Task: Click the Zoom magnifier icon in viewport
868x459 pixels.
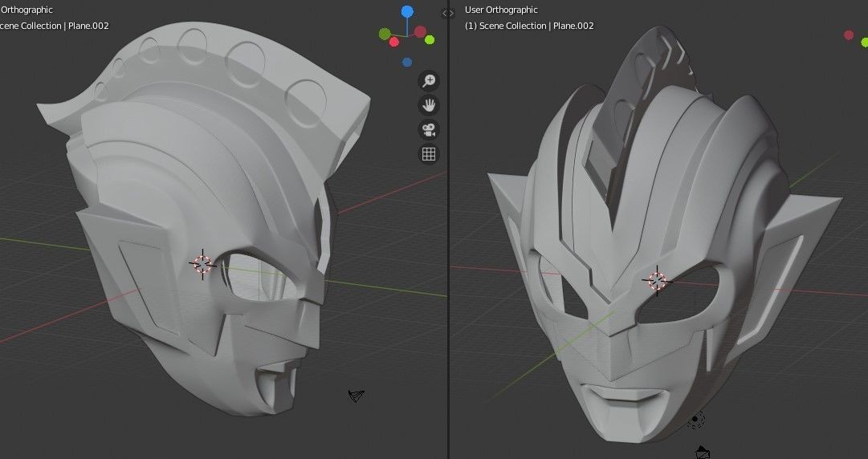Action: 429,81
